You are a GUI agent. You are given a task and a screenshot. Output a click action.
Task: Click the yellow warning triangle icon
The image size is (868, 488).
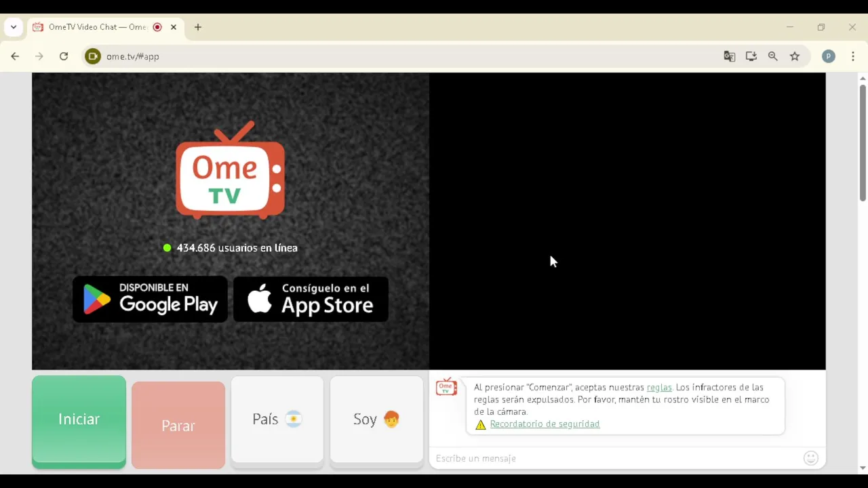tap(481, 424)
